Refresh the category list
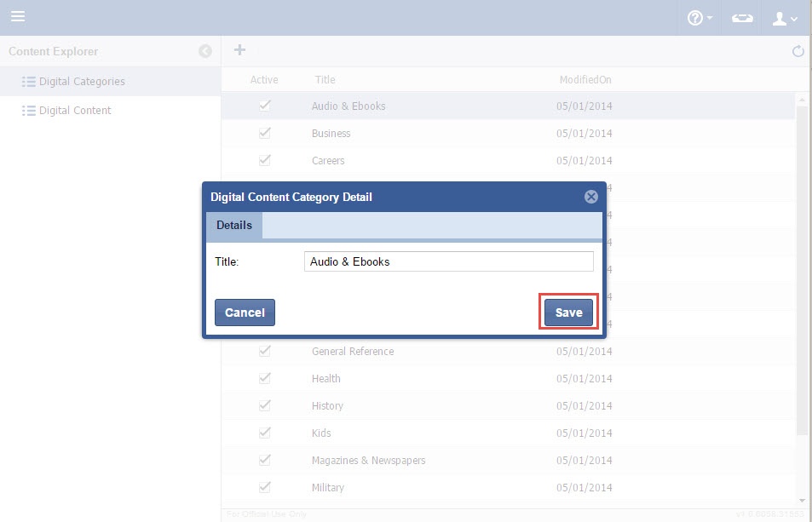Screen dimensions: 812x522 point(798,51)
